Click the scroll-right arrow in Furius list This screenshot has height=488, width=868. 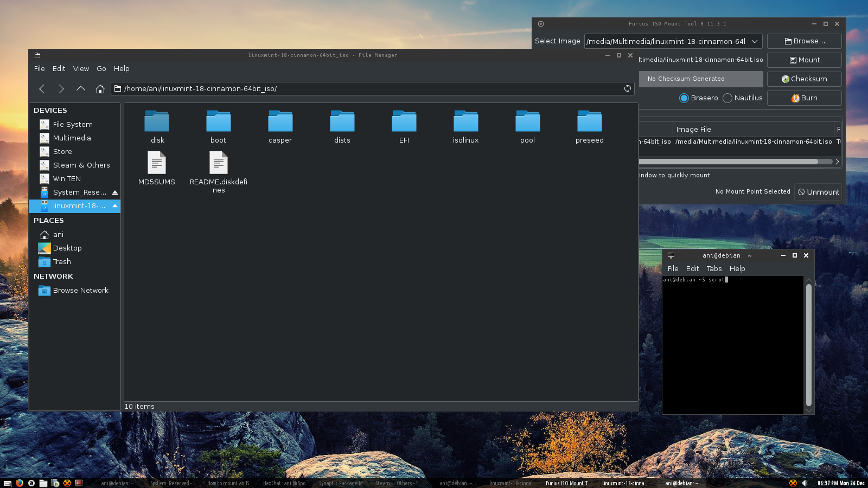837,162
